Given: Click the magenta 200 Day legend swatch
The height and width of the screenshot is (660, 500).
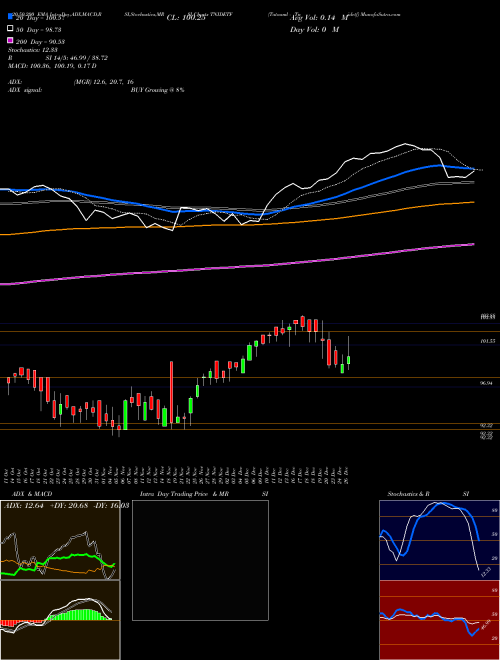Looking at the screenshot, I should pos(10,40).
